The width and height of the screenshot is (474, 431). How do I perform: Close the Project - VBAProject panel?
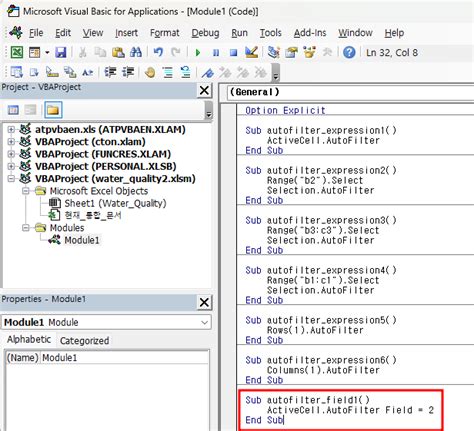pos(204,90)
